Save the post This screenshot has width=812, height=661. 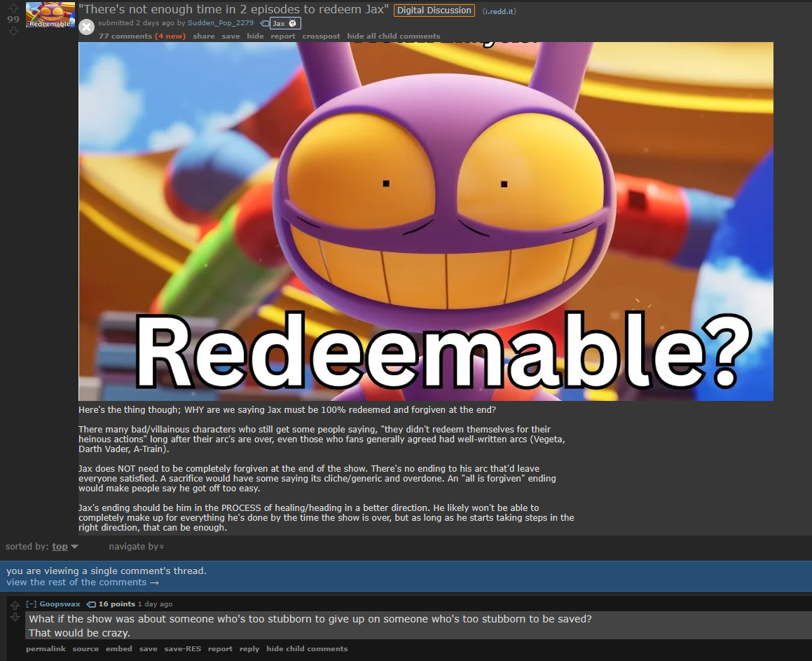pyautogui.click(x=230, y=36)
